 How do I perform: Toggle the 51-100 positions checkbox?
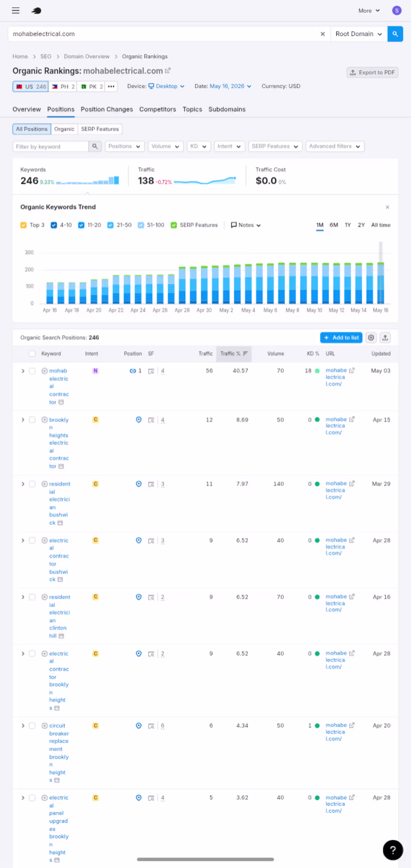(x=141, y=225)
